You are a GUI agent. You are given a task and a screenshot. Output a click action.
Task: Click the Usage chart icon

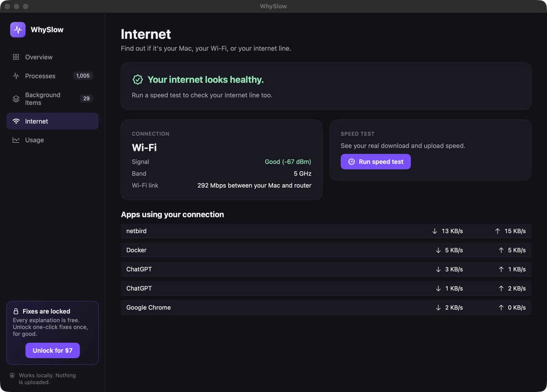pos(16,140)
